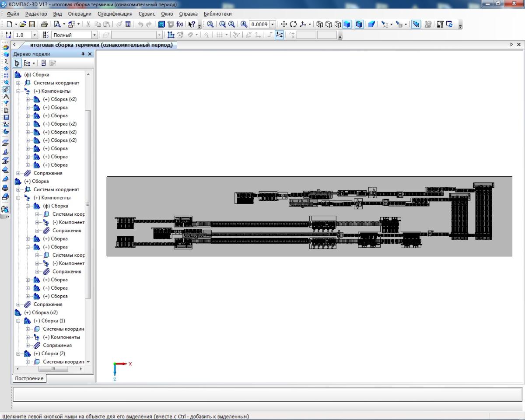Open the 'Полный' display mode dropdown
Image resolution: width=525 pixels, height=420 pixels.
click(x=94, y=35)
